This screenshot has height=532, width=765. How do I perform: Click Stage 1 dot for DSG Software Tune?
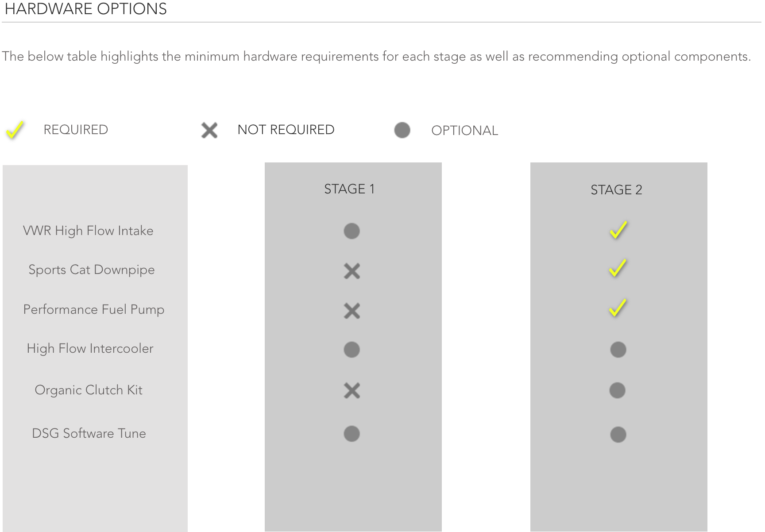pyautogui.click(x=352, y=434)
